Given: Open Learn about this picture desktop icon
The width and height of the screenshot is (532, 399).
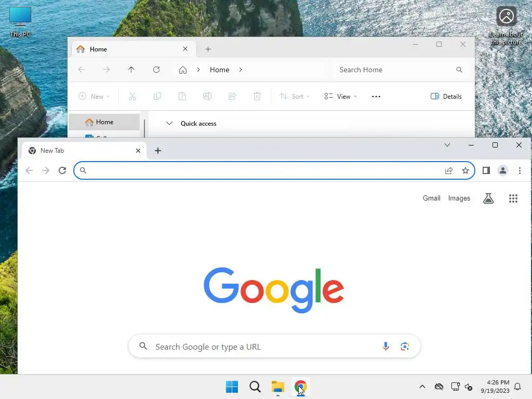Looking at the screenshot, I should (x=506, y=26).
